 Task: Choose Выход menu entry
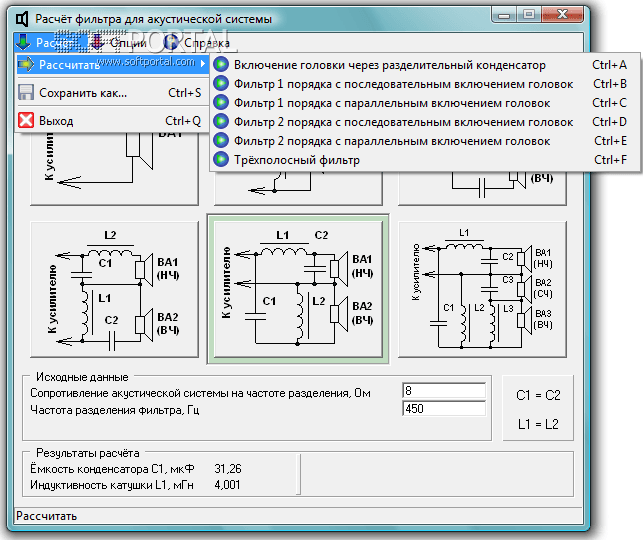point(112,121)
